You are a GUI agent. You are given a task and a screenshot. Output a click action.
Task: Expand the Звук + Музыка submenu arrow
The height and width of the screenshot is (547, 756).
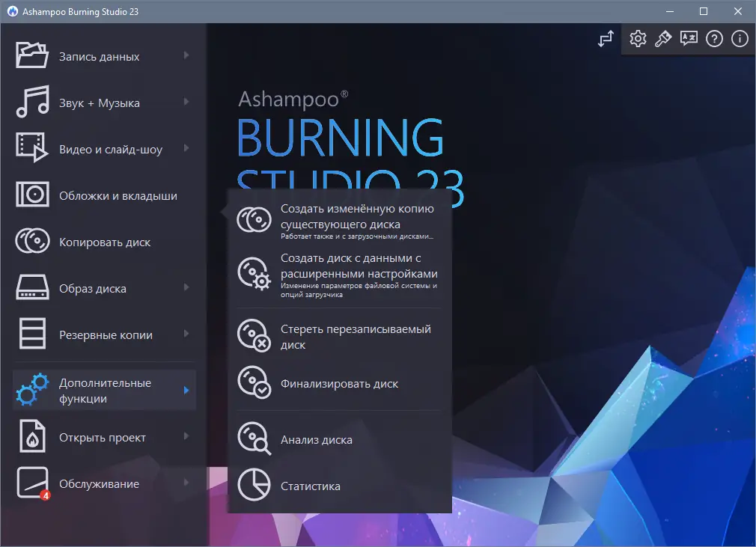pyautogui.click(x=186, y=102)
